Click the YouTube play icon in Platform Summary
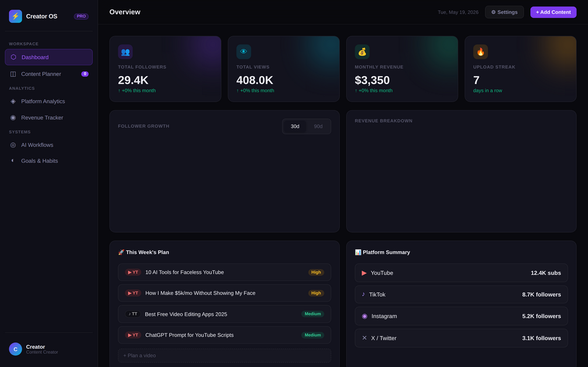Image resolution: width=588 pixels, height=367 pixels. [x=364, y=273]
